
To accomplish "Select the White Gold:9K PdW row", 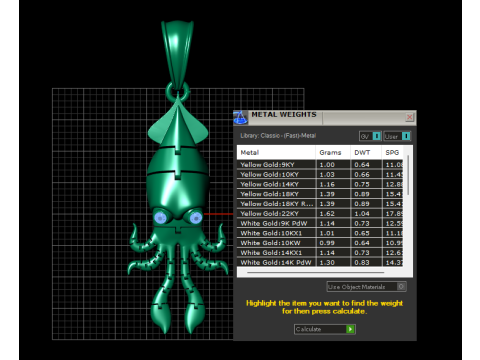I will point(320,223).
